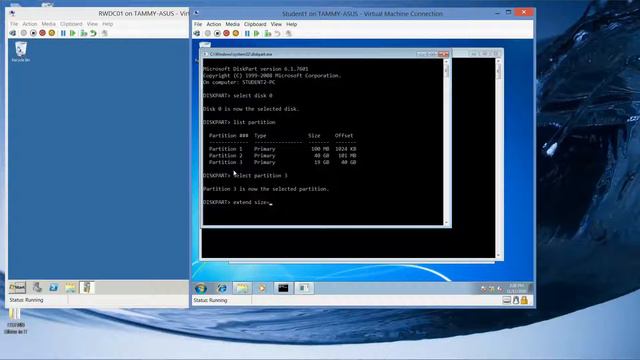Click Revert icon in RWDC01 toolbar
Viewport: 640px width, 360px height.
point(93,33)
